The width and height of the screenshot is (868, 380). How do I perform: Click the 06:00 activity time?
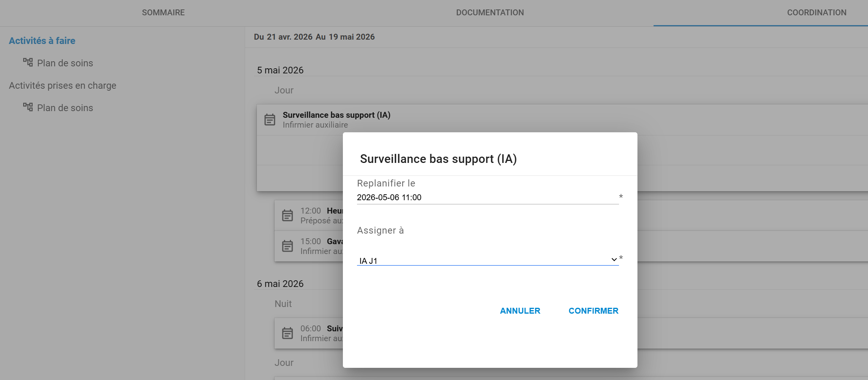311,329
